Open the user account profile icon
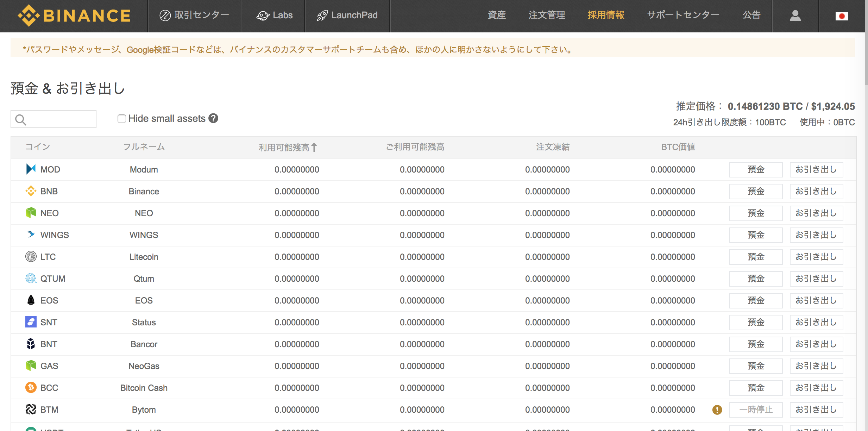This screenshot has width=868, height=431. point(795,15)
